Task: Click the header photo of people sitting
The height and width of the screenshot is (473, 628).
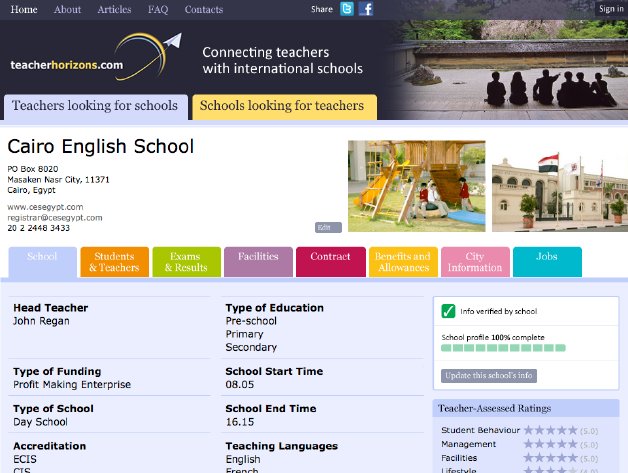Action: [x=511, y=70]
